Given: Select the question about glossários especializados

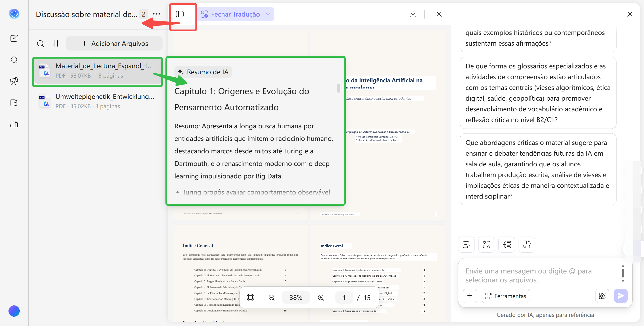Looking at the screenshot, I should point(538,93).
